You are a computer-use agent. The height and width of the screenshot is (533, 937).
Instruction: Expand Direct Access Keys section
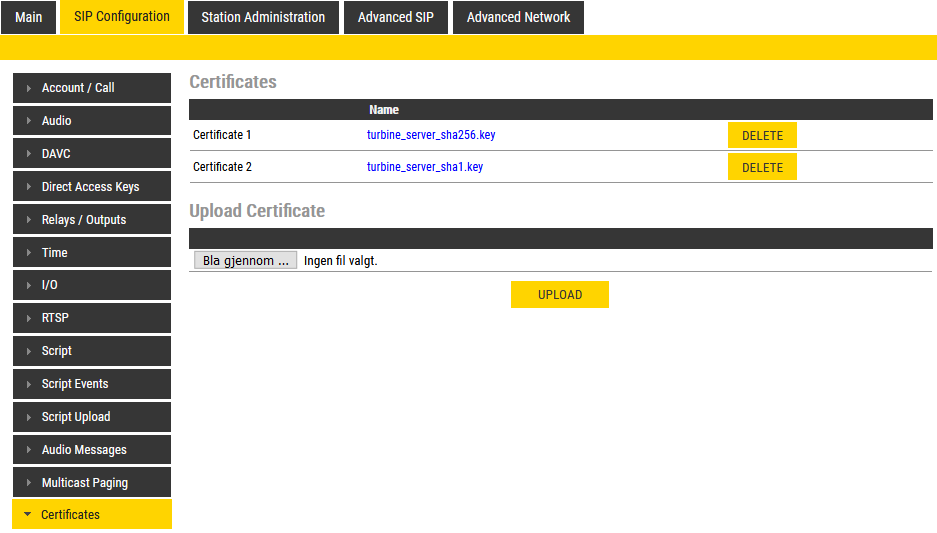(91, 187)
